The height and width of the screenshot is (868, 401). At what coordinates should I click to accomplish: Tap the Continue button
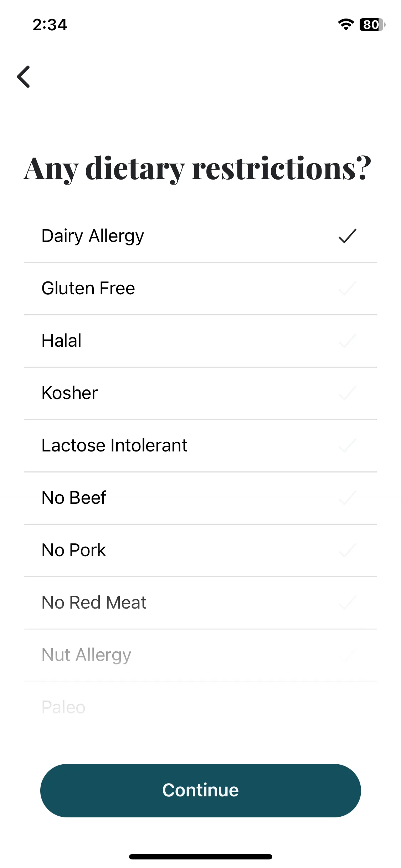[x=200, y=790]
